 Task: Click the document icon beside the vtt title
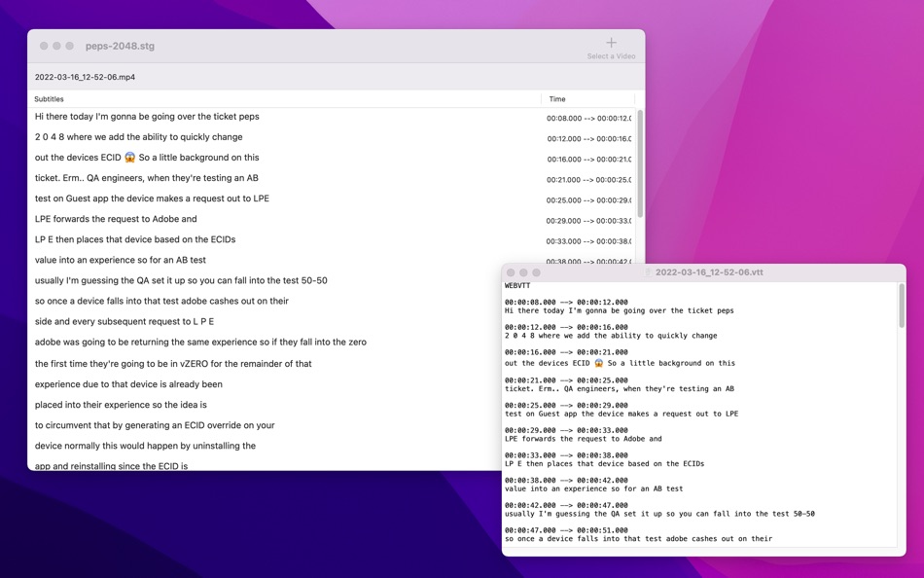click(648, 272)
